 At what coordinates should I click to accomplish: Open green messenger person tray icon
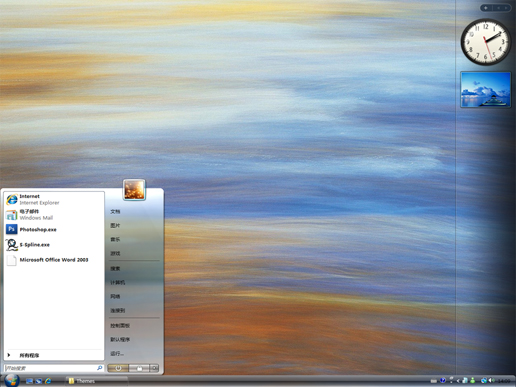[x=473, y=380]
